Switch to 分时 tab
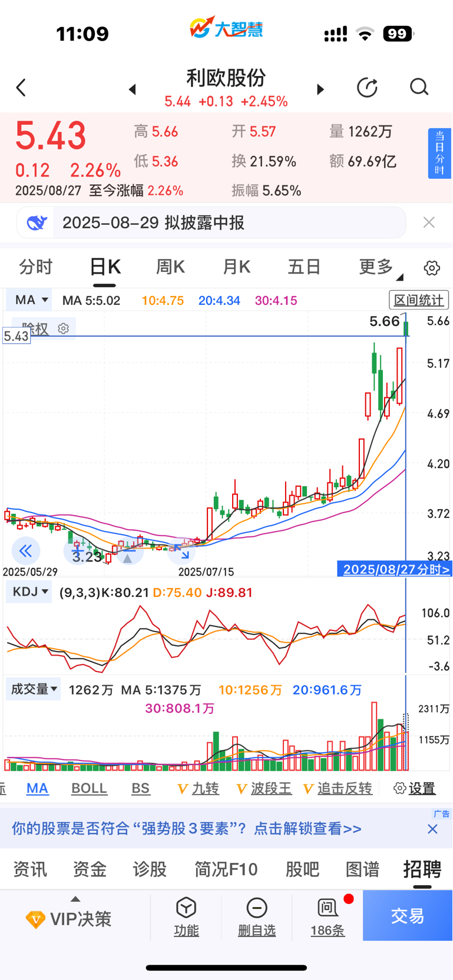The height and width of the screenshot is (980, 453). pos(36,267)
